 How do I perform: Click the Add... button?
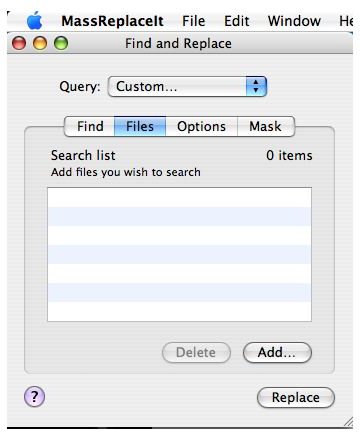point(277,352)
